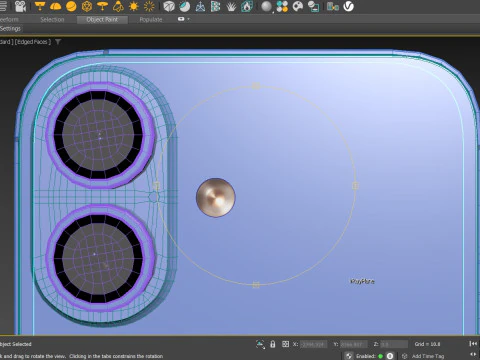Create a V-Ray physical camera
Viewport: 480px width, 360px height.
21,6
